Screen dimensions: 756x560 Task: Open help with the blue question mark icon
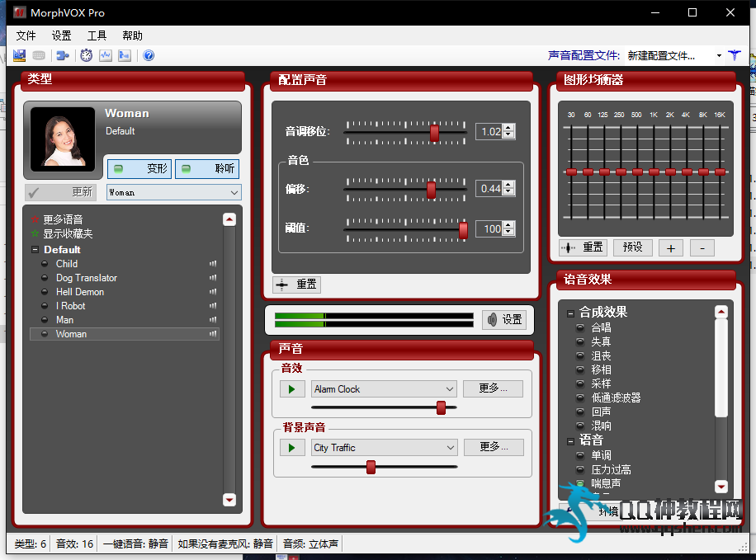(x=149, y=55)
